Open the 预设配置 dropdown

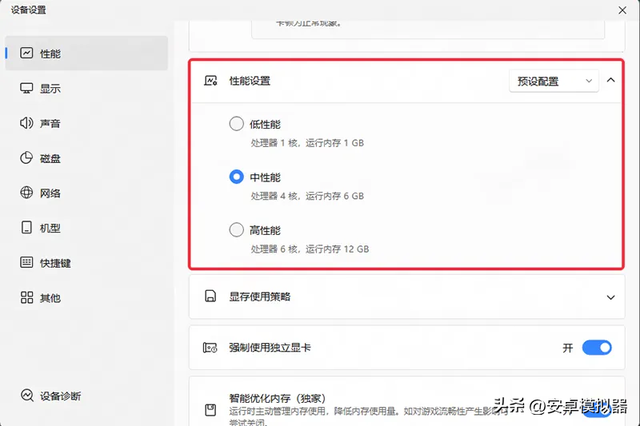tap(553, 80)
